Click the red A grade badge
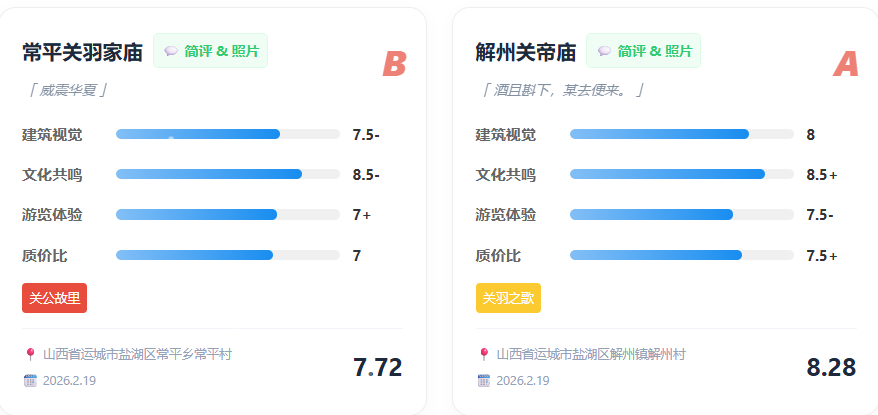 [846, 64]
